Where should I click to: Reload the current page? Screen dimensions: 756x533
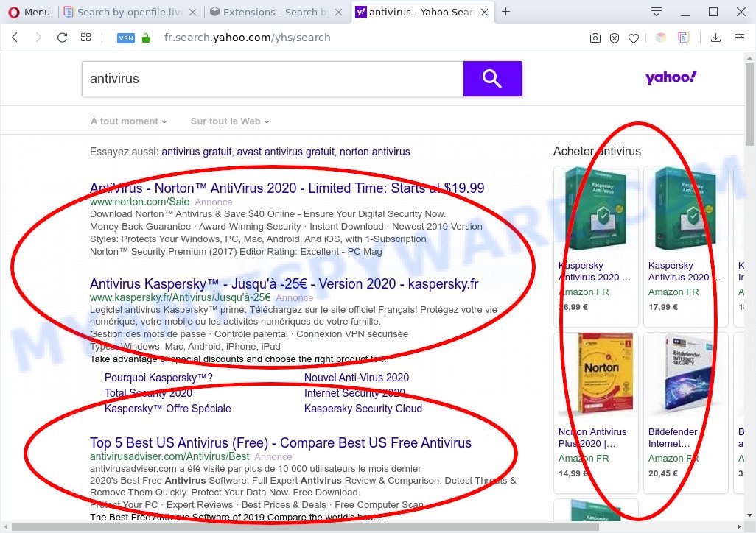coord(62,38)
